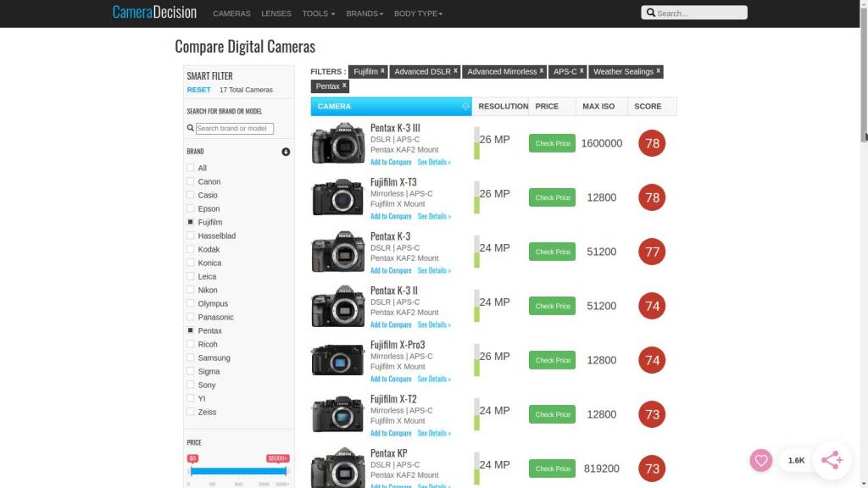Open the Pentax K-3 III camera thumbnail
The height and width of the screenshot is (488, 868).
(x=337, y=143)
